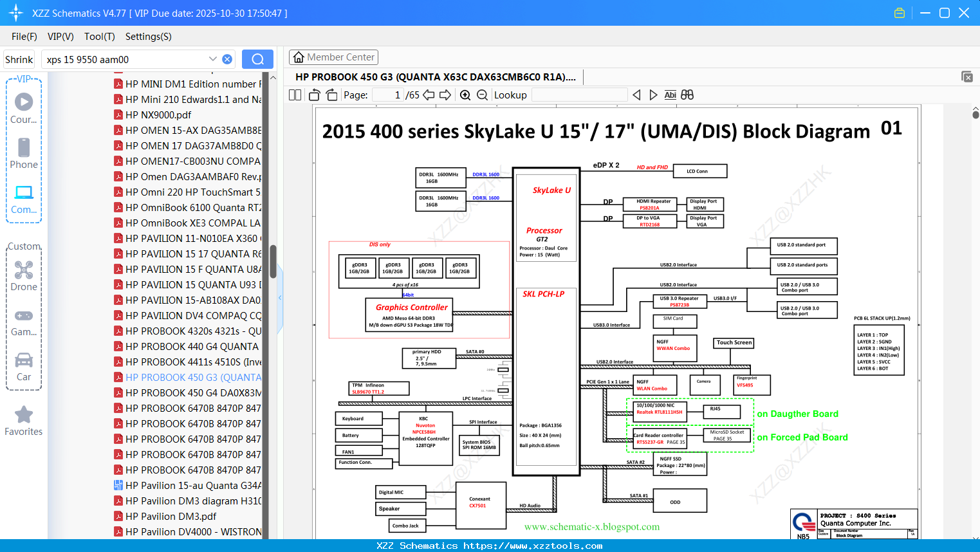
Task: Open the Phone category in sidebar
Action: click(x=24, y=153)
